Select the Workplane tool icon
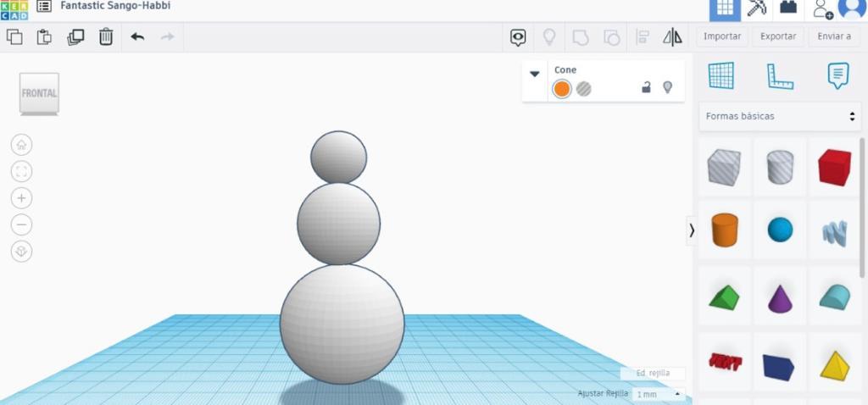 coord(721,75)
